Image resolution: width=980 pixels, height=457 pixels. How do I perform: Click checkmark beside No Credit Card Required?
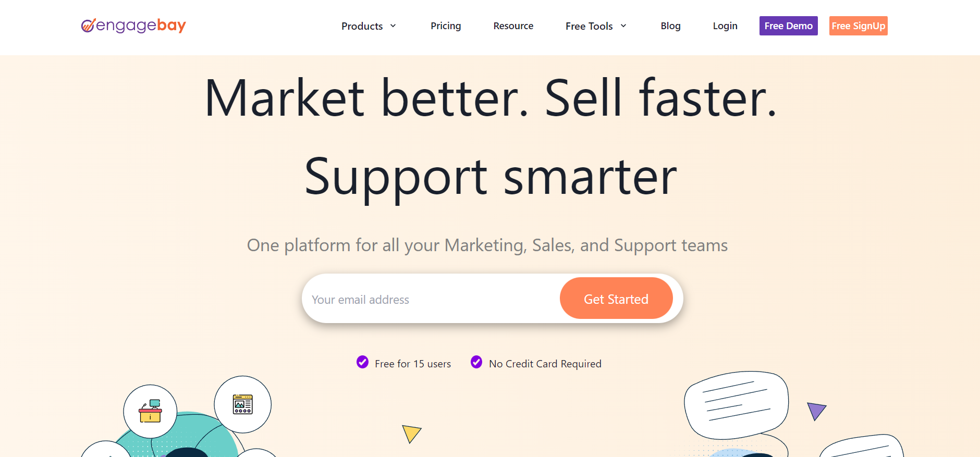tap(476, 362)
